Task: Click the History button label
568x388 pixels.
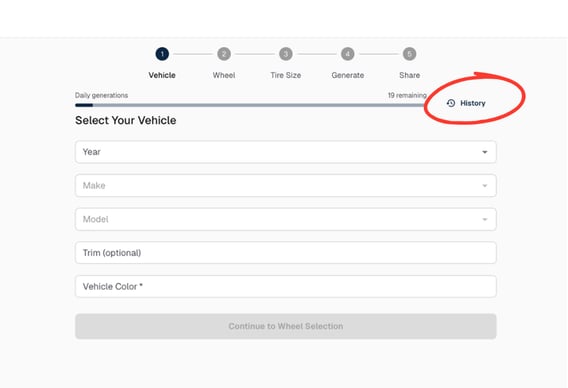Action: [x=472, y=103]
